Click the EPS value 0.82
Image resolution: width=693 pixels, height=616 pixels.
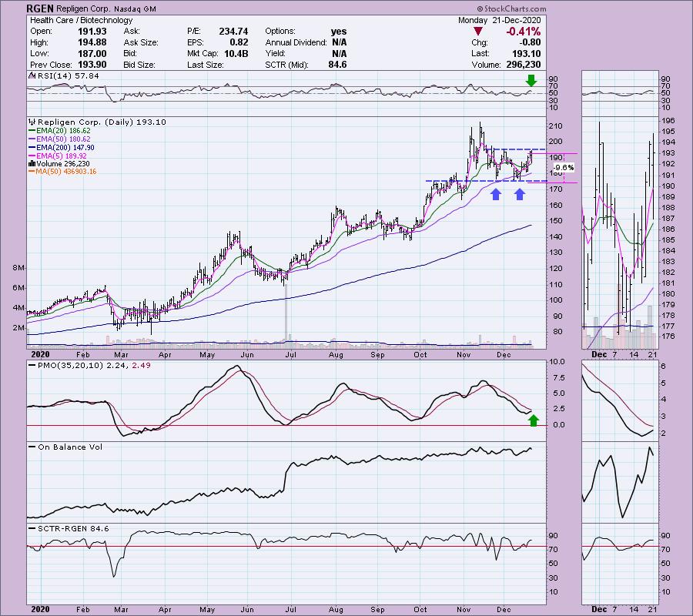[239, 42]
